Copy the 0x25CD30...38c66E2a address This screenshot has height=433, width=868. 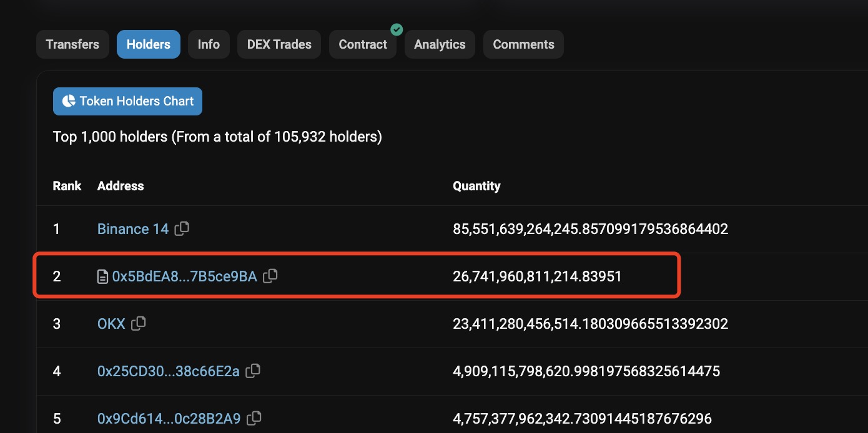(253, 371)
